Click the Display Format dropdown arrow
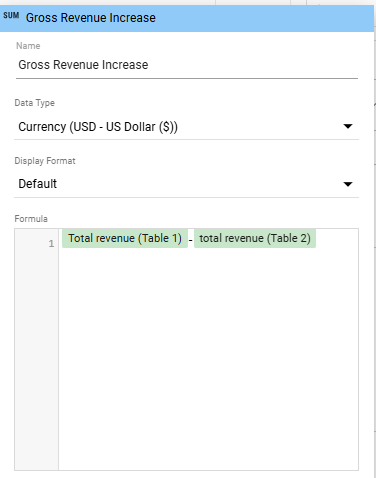The image size is (376, 478). tap(348, 184)
